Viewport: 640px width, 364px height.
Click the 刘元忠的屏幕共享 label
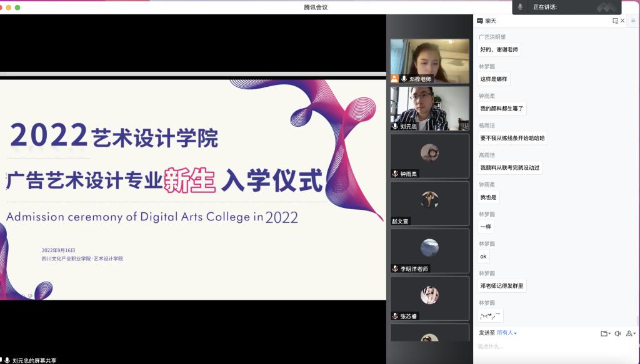[x=34, y=360]
